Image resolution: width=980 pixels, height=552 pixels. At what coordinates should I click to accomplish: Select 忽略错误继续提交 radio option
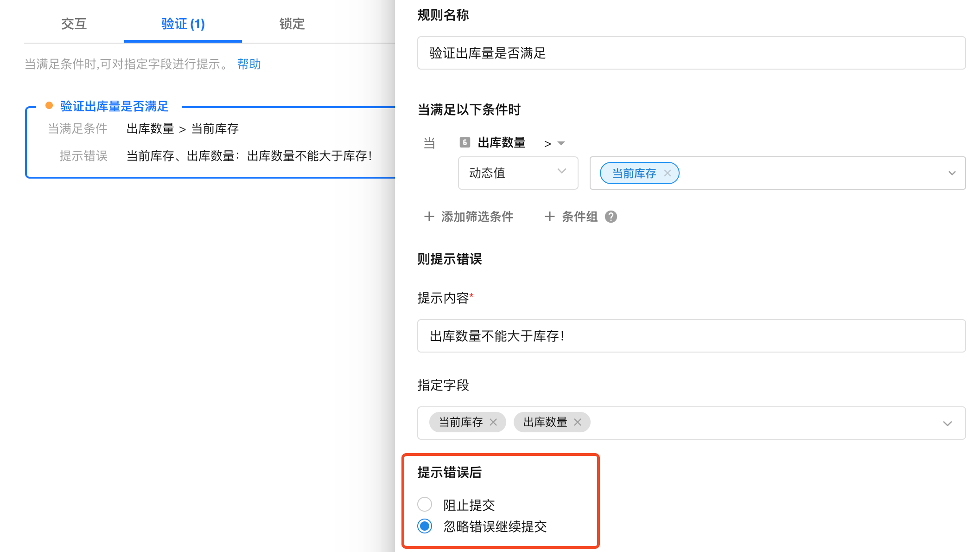[425, 526]
